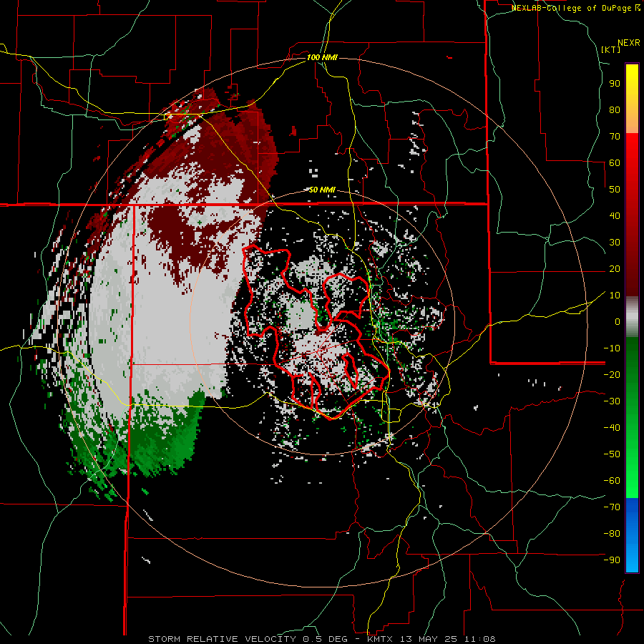644x644 pixels.
Task: Click the 70 value on velocity scale
Action: (615, 137)
